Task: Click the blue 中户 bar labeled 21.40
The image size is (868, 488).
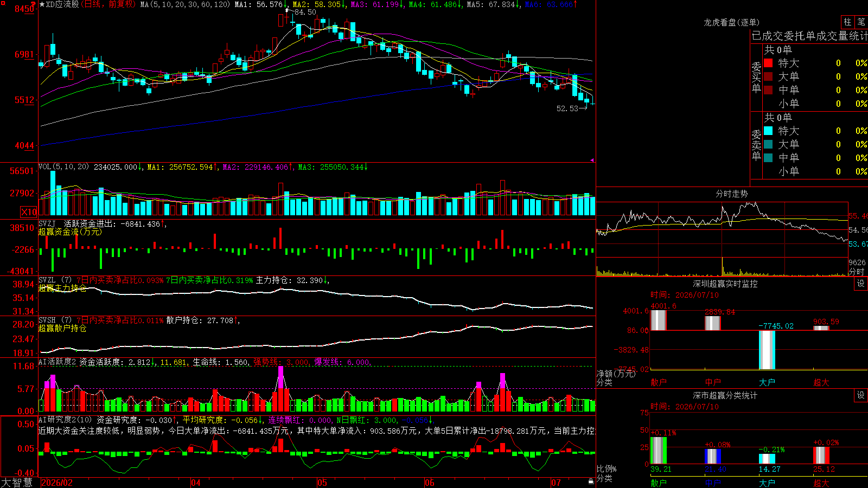Action: [x=713, y=457]
